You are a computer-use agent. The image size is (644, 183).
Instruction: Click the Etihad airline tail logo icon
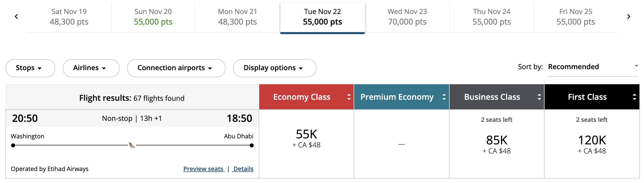pos(132,145)
